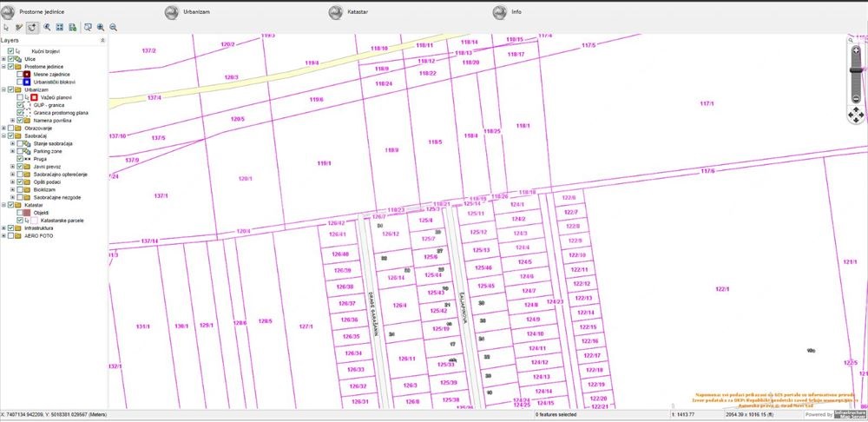Expand the Ulice layer node
The height and width of the screenshot is (422, 868).
(x=3, y=59)
